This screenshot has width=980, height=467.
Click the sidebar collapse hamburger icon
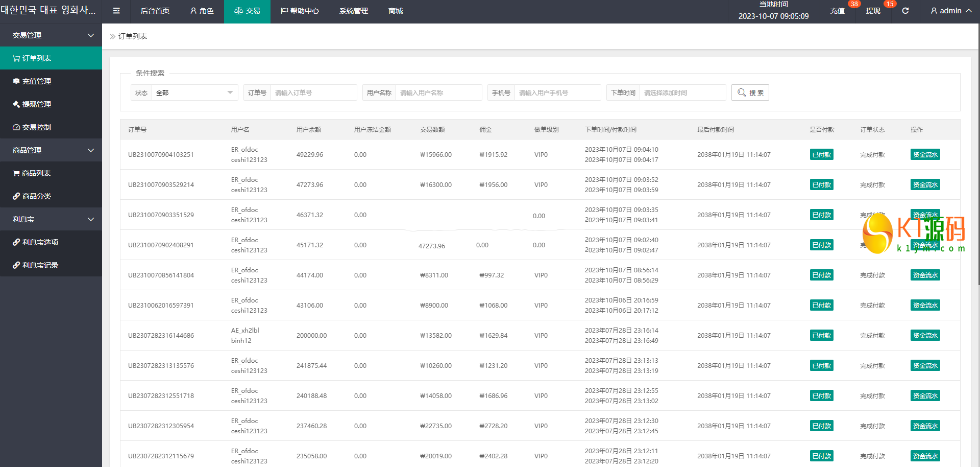pos(116,11)
